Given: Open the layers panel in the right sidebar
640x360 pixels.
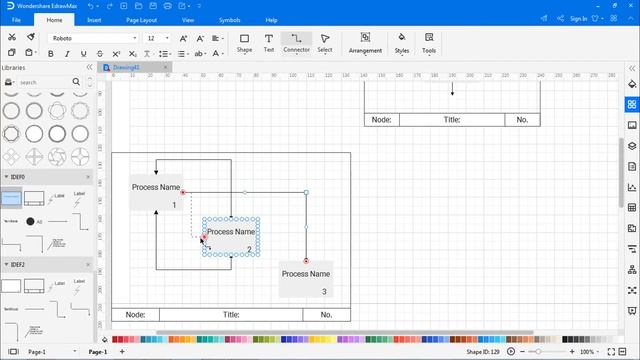Looking at the screenshot, I should click(632, 146).
